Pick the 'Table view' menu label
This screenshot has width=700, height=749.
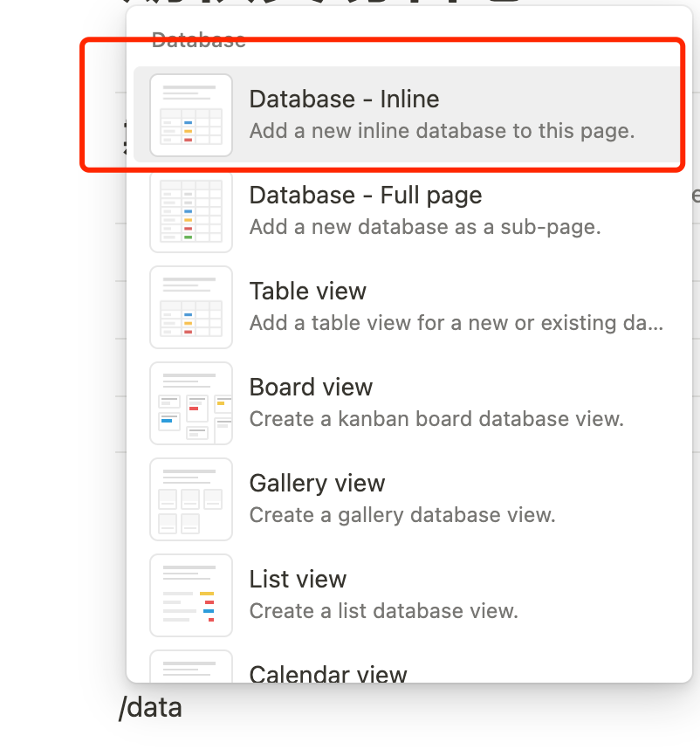click(x=308, y=292)
